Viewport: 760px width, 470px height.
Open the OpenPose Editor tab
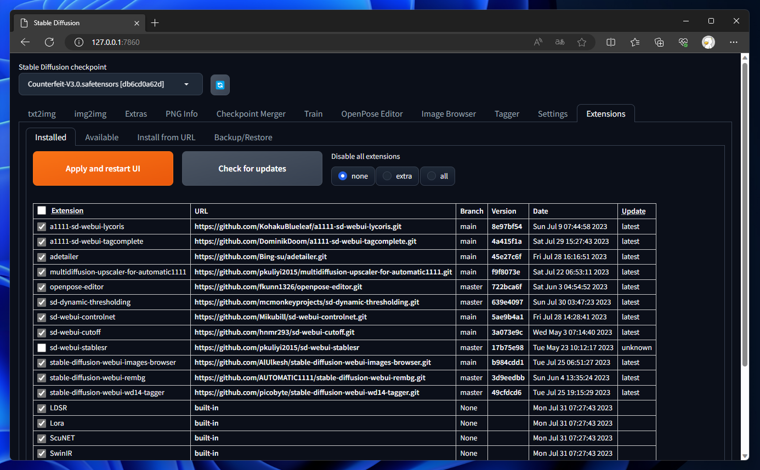372,114
